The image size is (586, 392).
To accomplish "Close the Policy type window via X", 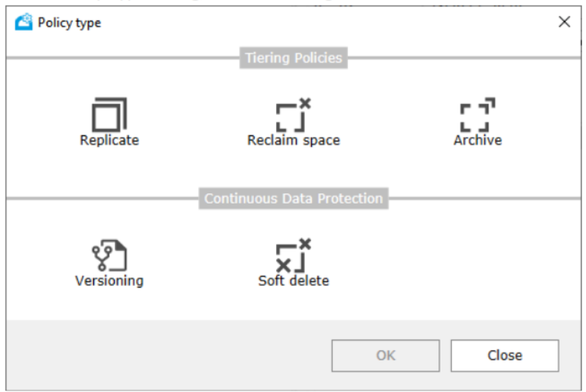I will click(x=564, y=21).
